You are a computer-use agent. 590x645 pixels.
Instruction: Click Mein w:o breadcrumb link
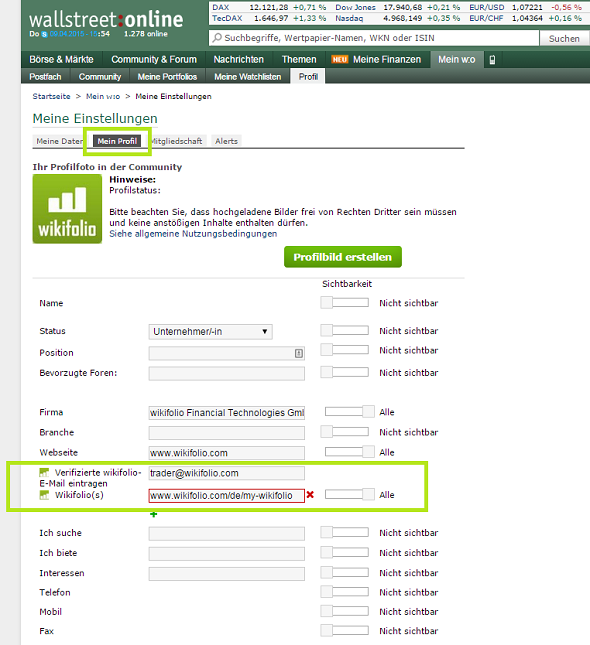pyautogui.click(x=103, y=96)
